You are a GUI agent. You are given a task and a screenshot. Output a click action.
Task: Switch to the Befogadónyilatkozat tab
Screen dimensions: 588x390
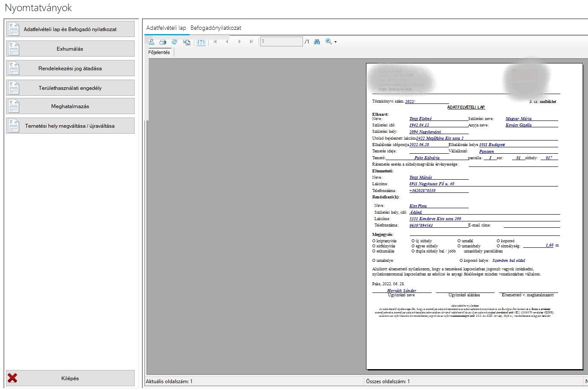216,28
